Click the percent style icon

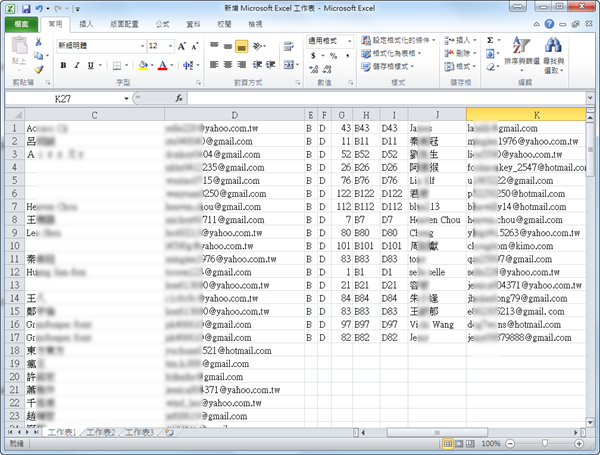(334, 56)
